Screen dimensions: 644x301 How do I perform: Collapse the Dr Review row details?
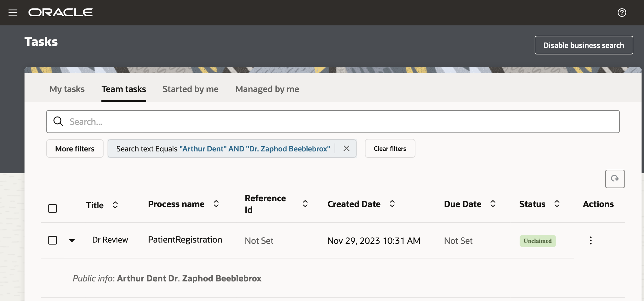tap(72, 240)
